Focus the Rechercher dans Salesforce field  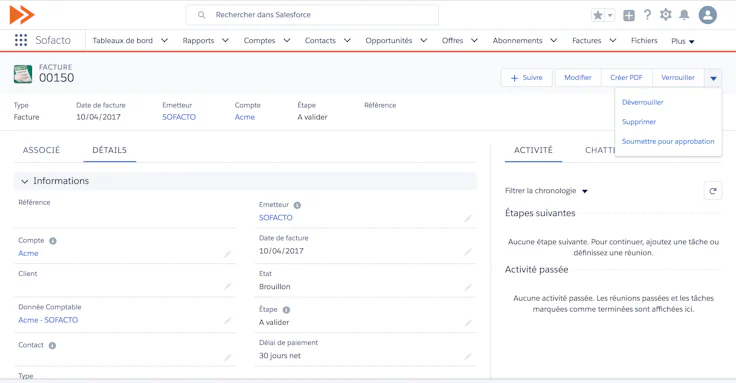[x=312, y=15]
